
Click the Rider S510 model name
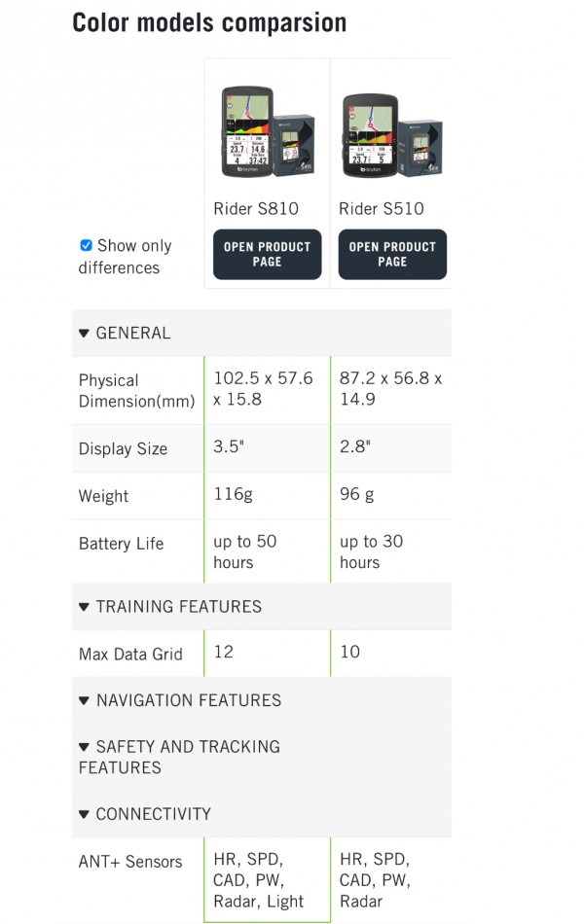coord(382,208)
